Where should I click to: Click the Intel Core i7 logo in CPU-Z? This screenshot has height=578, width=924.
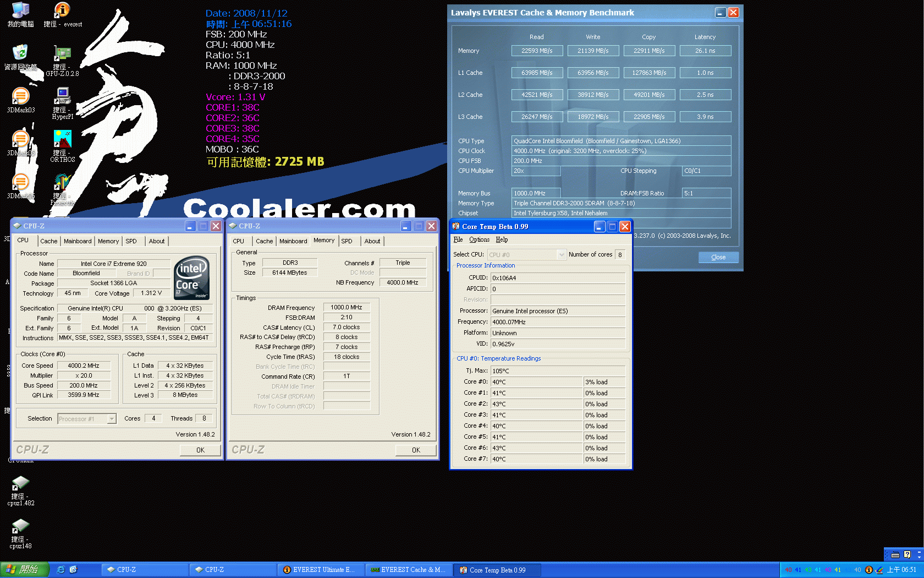click(x=191, y=278)
